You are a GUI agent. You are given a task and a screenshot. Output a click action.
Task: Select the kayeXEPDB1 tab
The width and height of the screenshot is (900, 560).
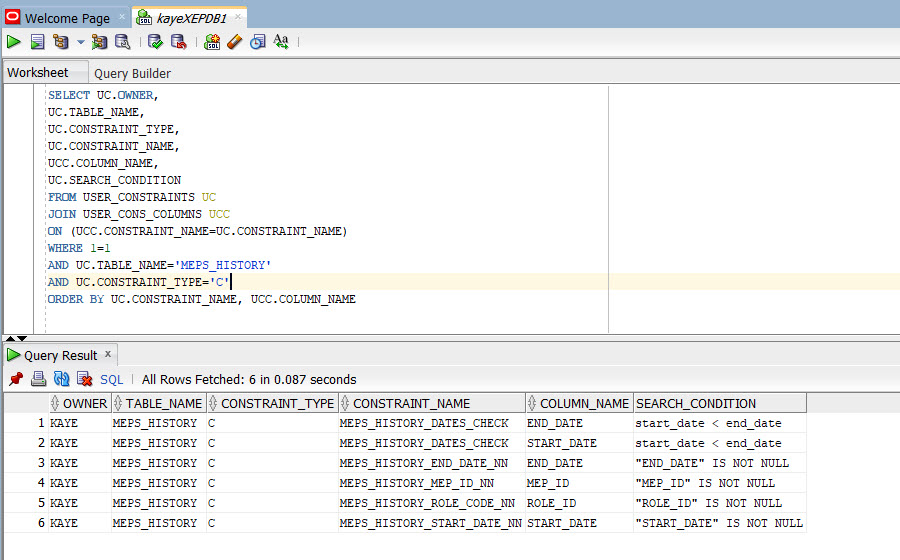[x=191, y=18]
